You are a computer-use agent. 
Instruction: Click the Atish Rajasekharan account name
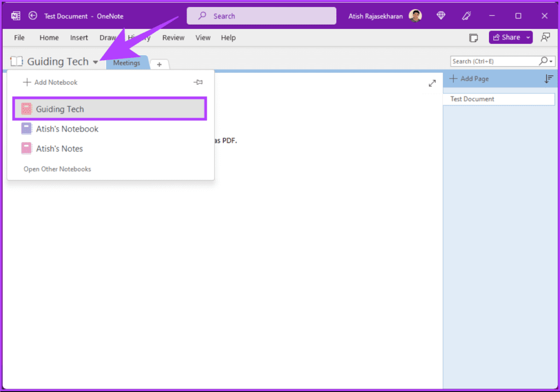point(375,16)
